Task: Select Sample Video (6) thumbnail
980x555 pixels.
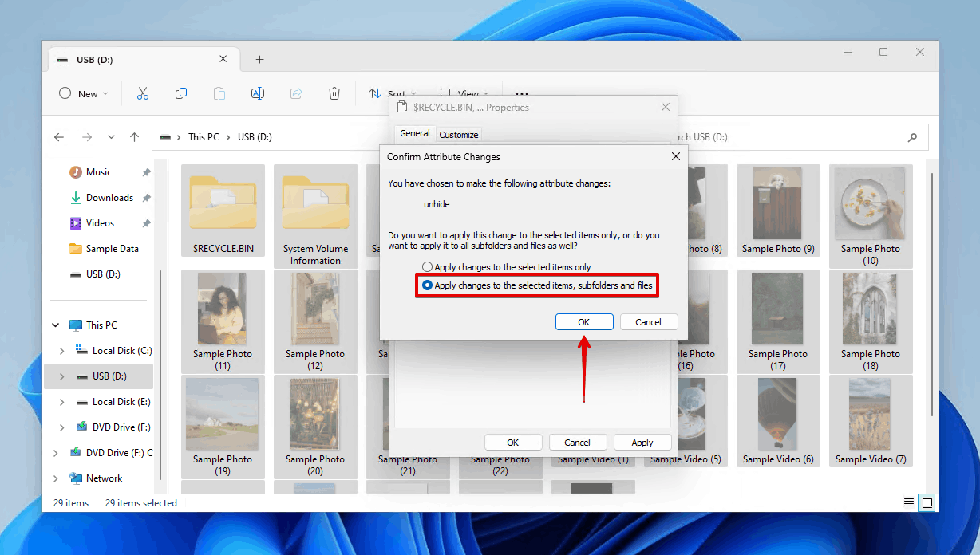Action: pos(778,421)
